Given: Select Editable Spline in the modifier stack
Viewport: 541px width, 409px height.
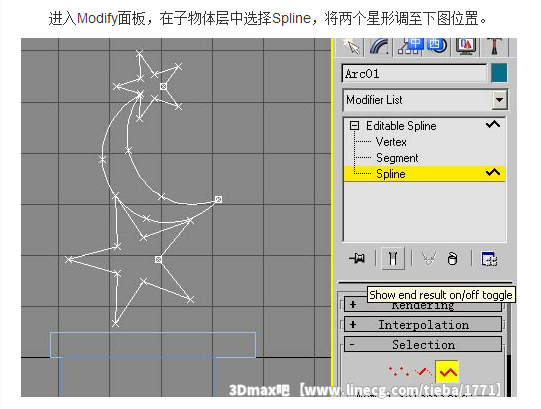Looking at the screenshot, I should point(401,126).
